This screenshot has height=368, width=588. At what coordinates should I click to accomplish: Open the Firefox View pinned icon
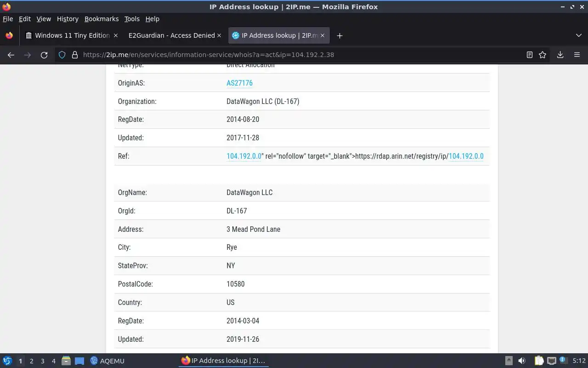pos(9,35)
